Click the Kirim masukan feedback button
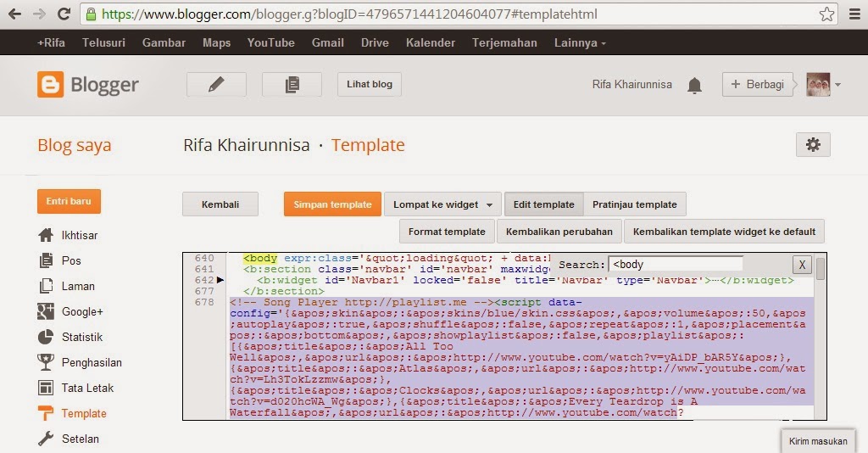The height and width of the screenshot is (453, 868). 818,441
